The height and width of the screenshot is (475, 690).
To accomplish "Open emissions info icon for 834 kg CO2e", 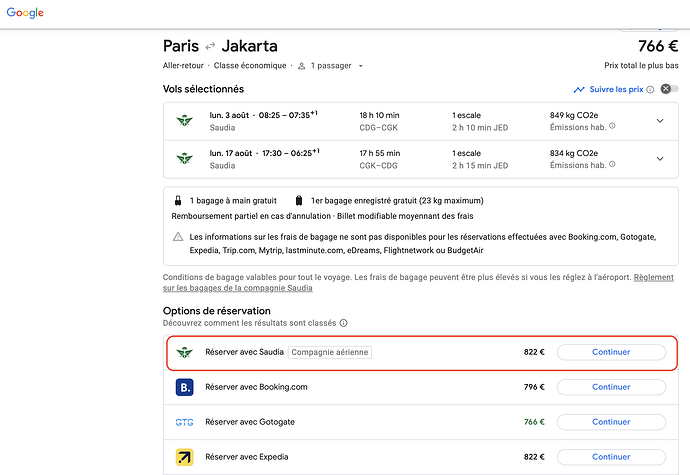I will tap(612, 164).
